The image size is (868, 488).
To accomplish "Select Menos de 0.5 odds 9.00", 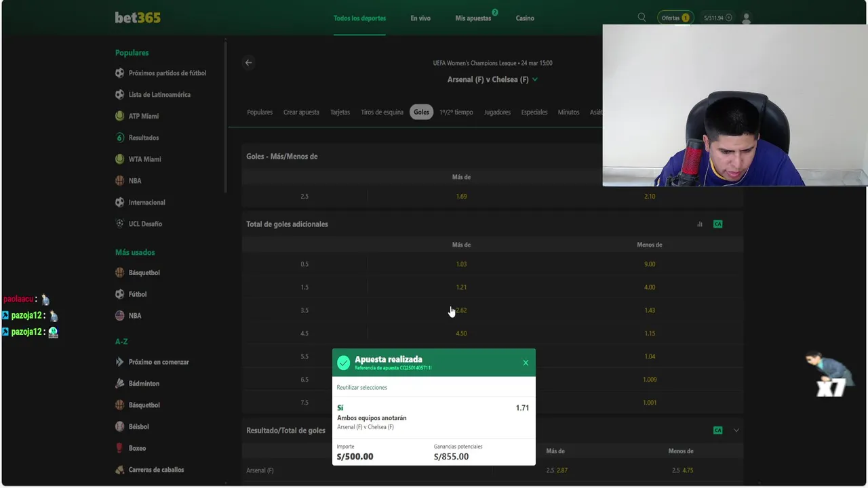I will click(x=650, y=264).
